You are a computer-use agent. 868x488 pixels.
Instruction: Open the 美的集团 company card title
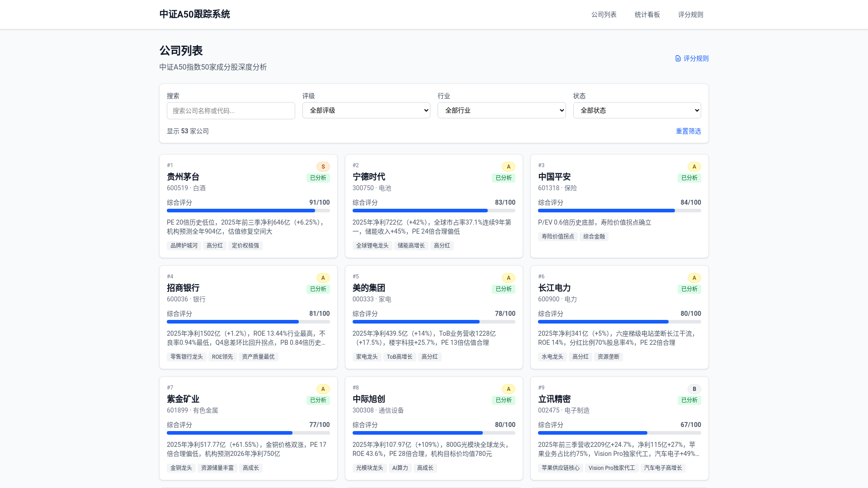coord(369,288)
